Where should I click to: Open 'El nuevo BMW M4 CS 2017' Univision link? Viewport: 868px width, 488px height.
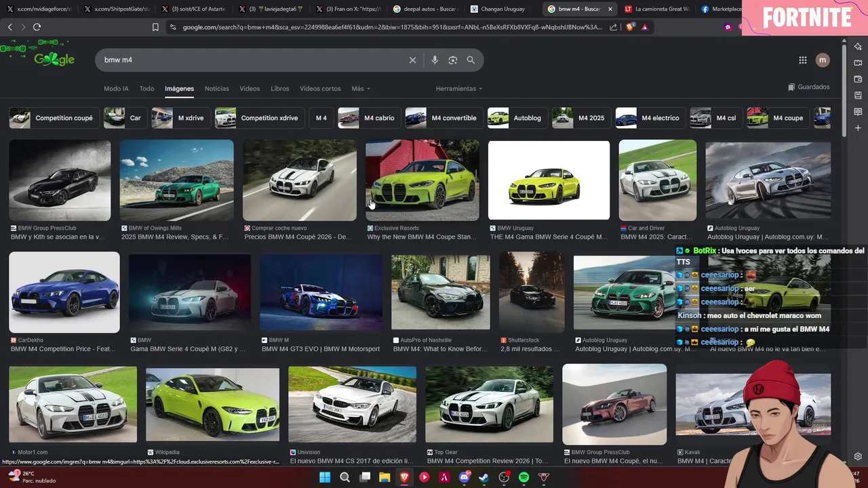351,461
